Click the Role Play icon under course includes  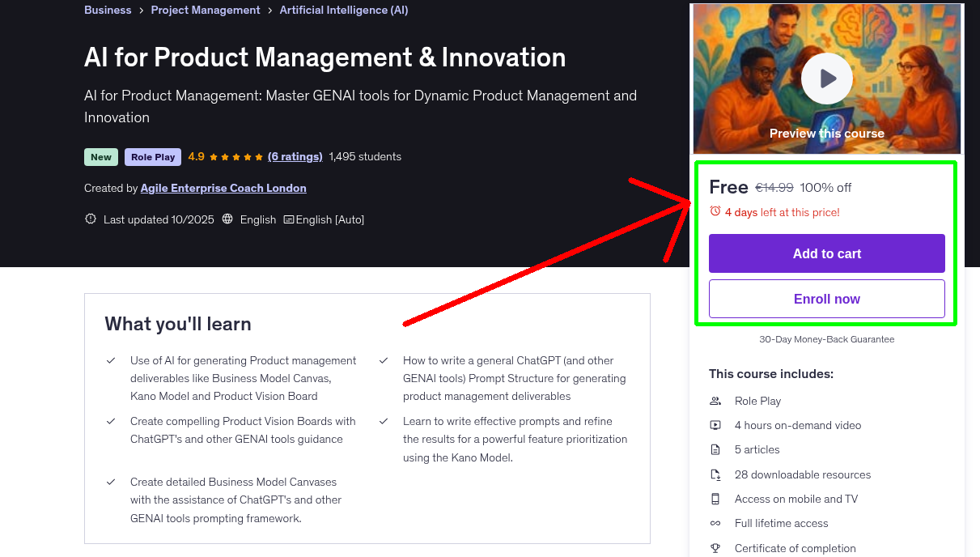coord(715,401)
